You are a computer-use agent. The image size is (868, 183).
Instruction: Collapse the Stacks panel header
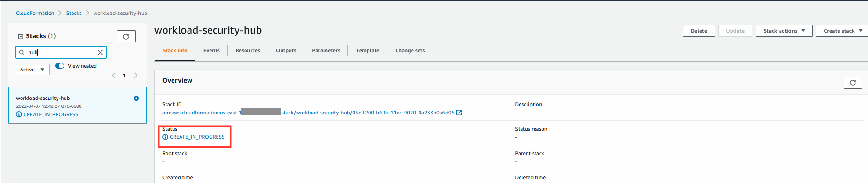(x=21, y=36)
